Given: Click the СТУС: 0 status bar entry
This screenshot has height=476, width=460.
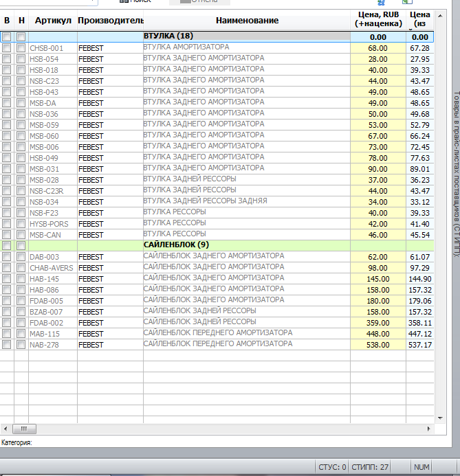Looking at the screenshot, I should pos(332,467).
